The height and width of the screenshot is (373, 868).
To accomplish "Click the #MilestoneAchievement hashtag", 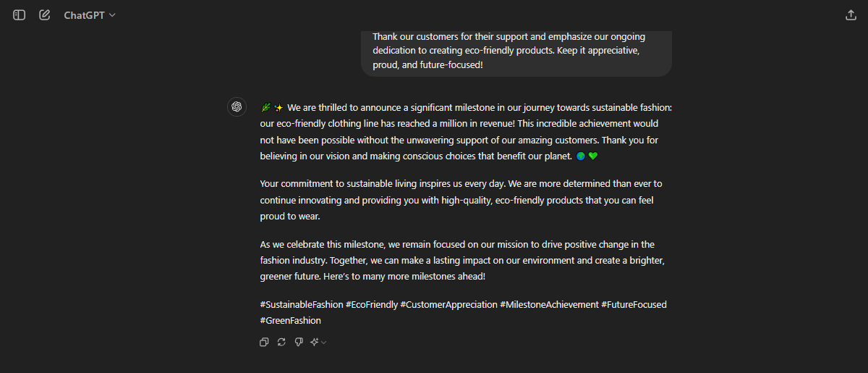I will point(549,305).
